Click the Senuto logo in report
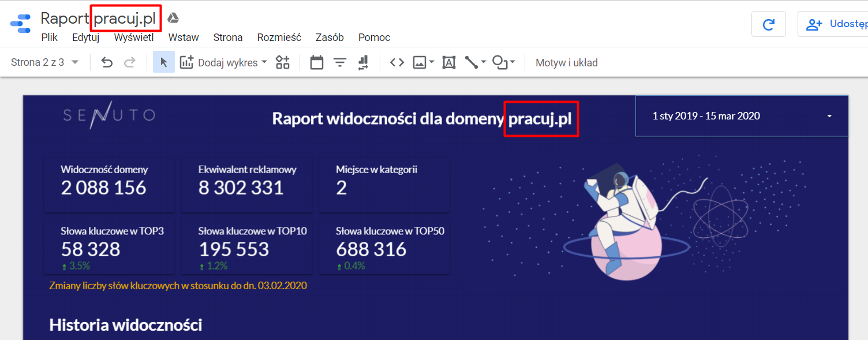The image size is (868, 340). pyautogui.click(x=109, y=115)
